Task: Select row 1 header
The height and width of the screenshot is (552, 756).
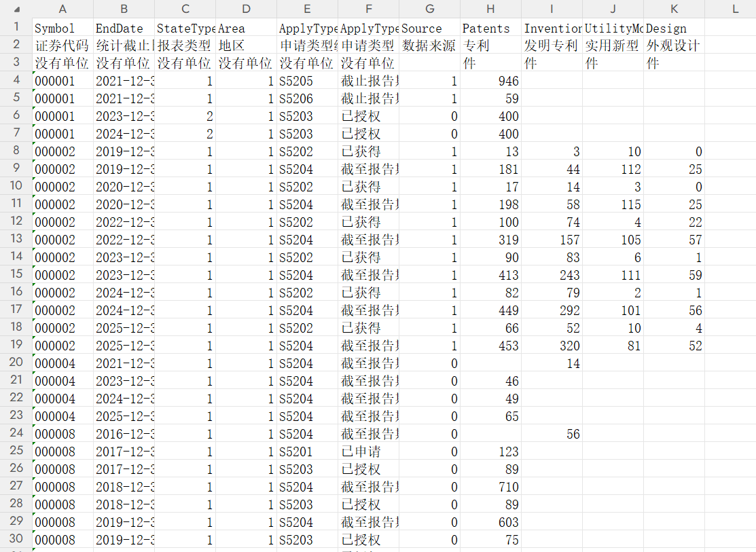Action: (16, 27)
